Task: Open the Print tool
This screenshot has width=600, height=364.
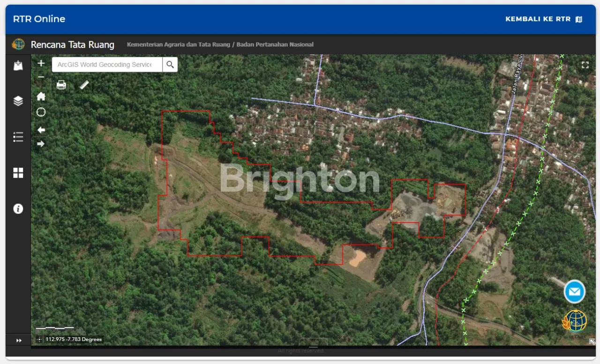Action: [x=61, y=85]
